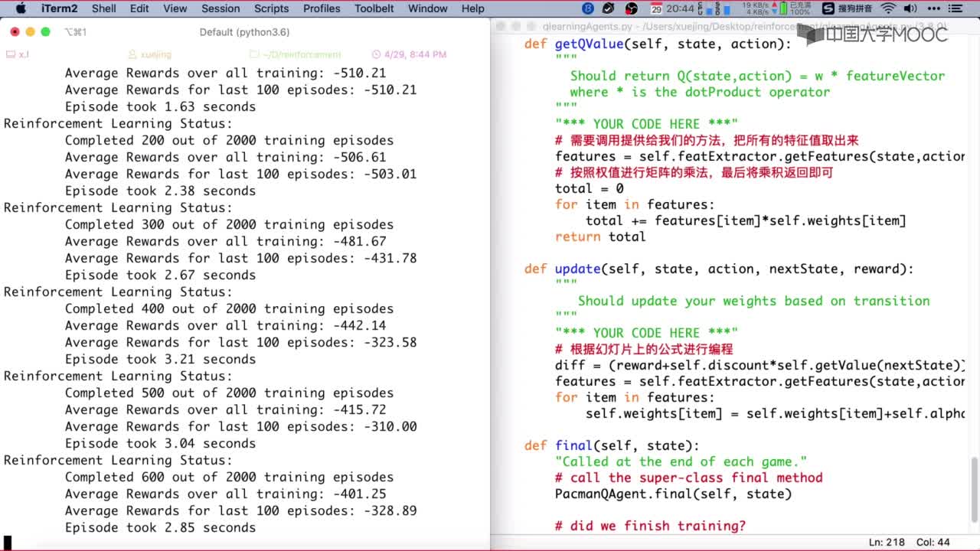Image resolution: width=980 pixels, height=551 pixels.
Task: Click the calendar date 29 icon
Action: (656, 8)
